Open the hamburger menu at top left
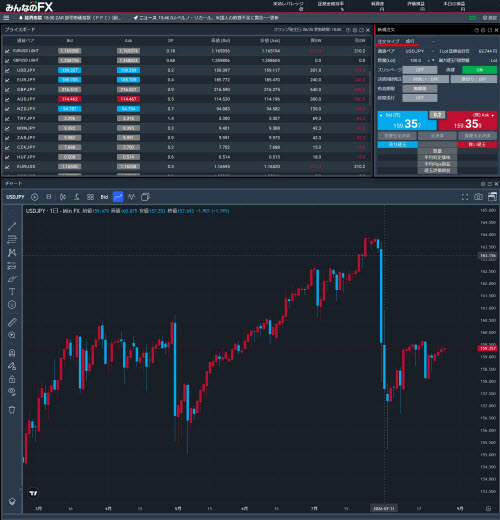500x520 pixels. pos(6,18)
